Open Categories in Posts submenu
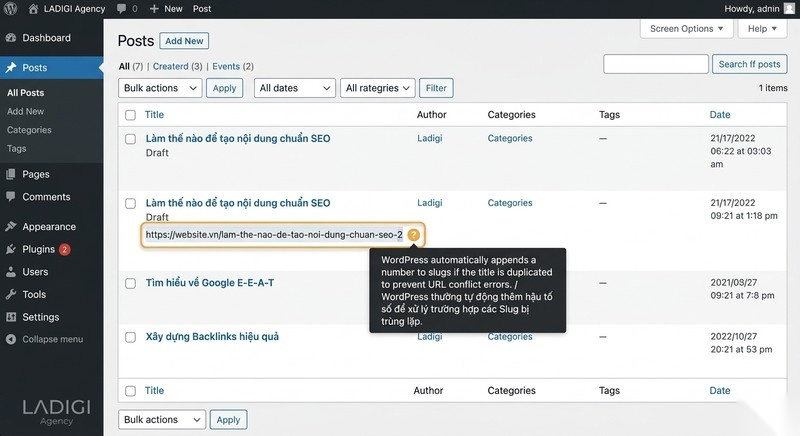800x436 pixels. pos(29,130)
